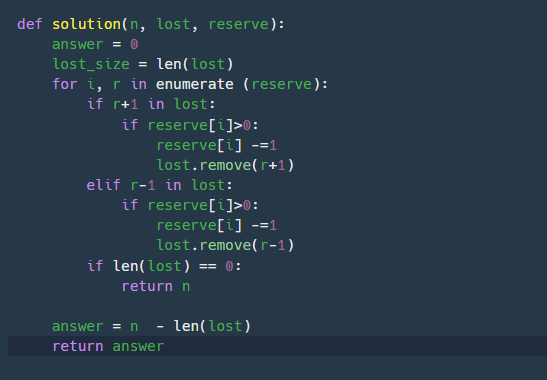Click the 'answer = 0' initialization
This screenshot has width=547, height=380.
click(x=95, y=44)
